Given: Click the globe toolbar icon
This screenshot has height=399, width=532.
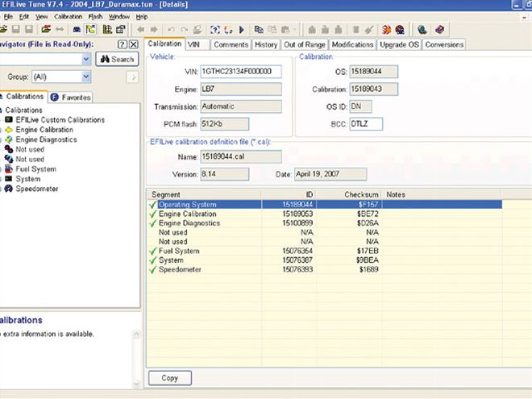Looking at the screenshot, I should 422,30.
